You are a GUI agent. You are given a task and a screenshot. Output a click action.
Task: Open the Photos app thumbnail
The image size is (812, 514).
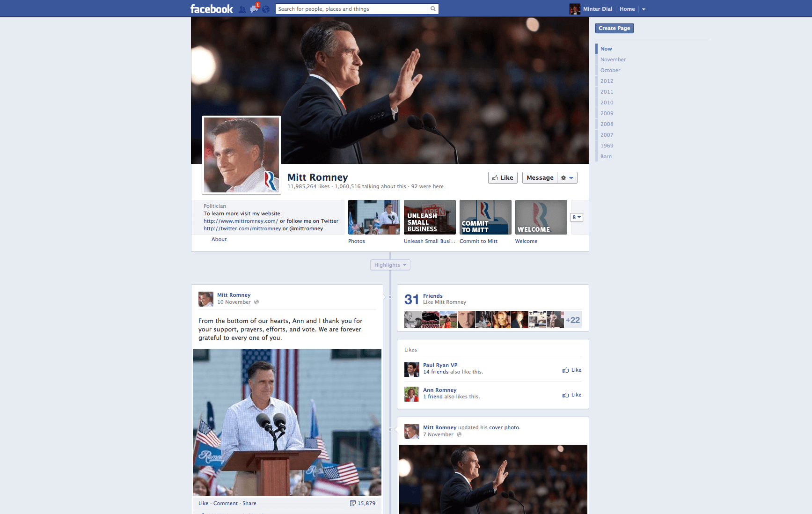click(x=374, y=217)
